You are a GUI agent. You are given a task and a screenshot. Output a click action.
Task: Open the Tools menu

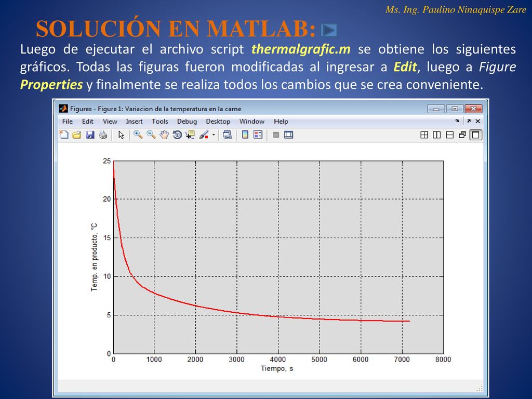coord(160,122)
